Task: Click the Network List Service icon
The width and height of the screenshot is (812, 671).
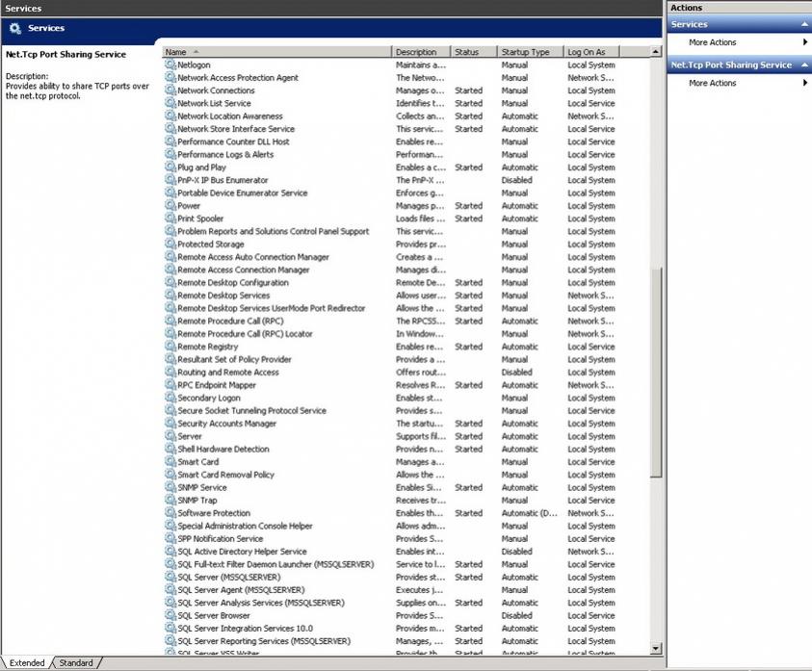Action: pyautogui.click(x=170, y=103)
